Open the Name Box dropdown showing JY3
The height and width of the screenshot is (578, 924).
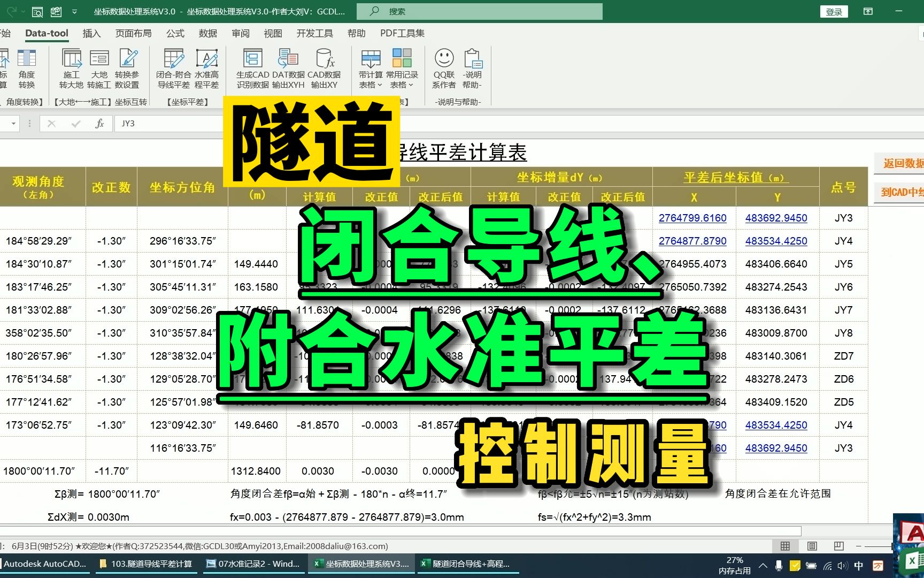point(13,123)
